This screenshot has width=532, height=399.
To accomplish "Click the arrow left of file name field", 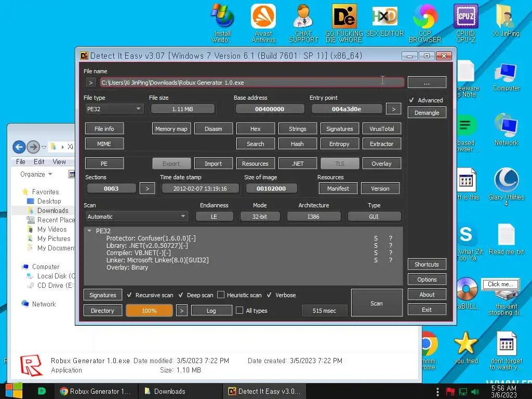I will 90,83.
